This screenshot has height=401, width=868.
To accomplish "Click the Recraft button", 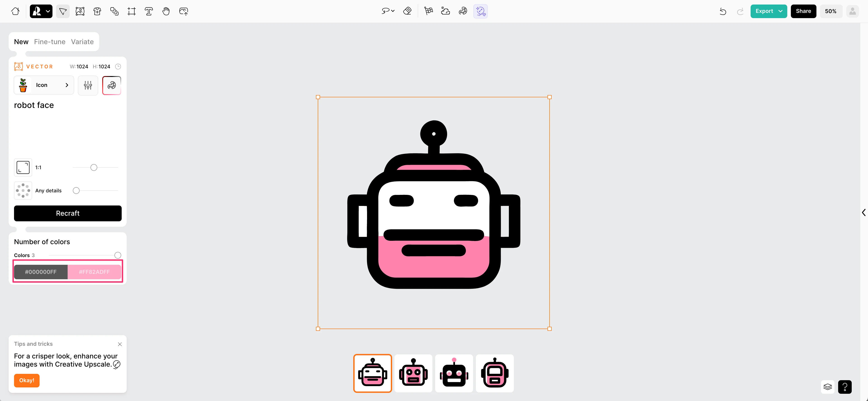I will (x=68, y=213).
